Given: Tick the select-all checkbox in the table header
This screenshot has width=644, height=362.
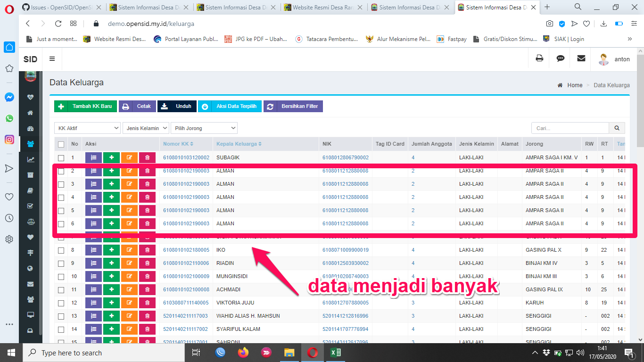Looking at the screenshot, I should click(x=61, y=144).
